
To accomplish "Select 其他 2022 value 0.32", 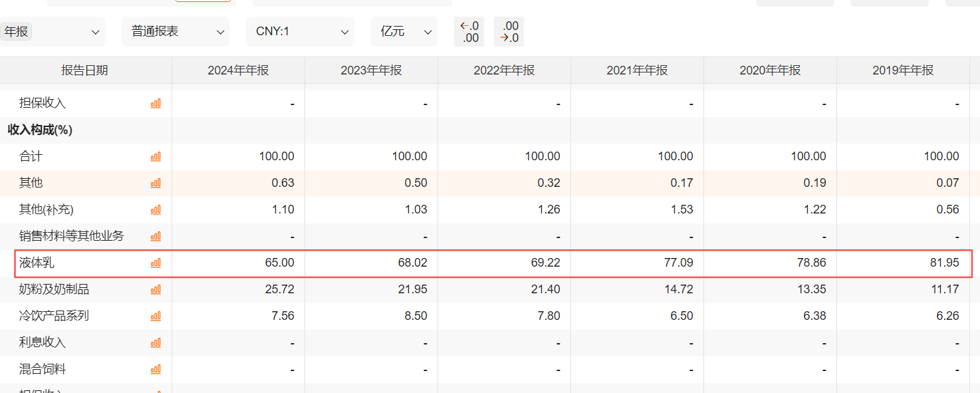I will tap(549, 183).
